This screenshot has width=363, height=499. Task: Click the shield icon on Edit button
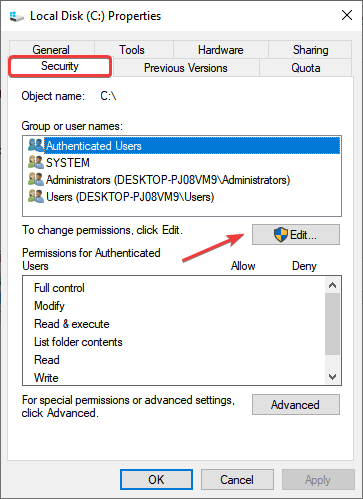click(x=281, y=235)
